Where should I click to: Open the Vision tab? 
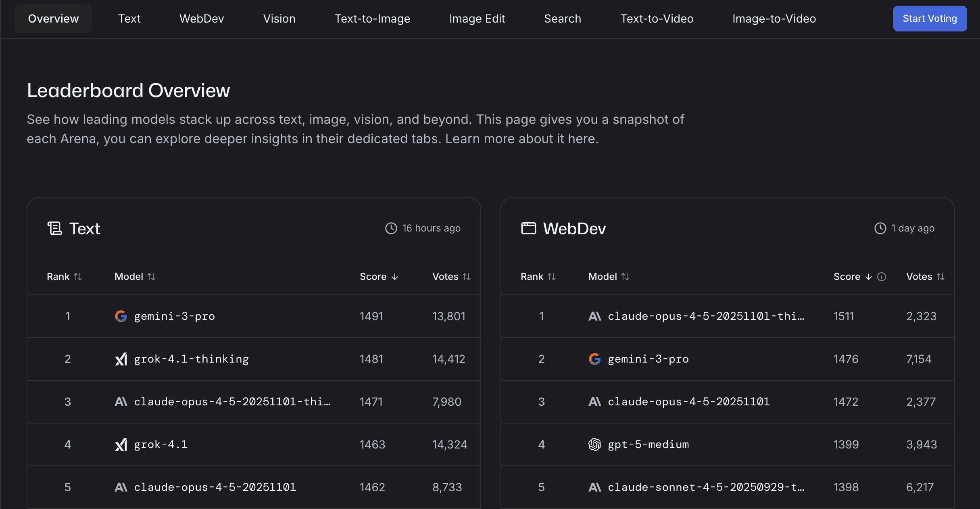pos(279,19)
